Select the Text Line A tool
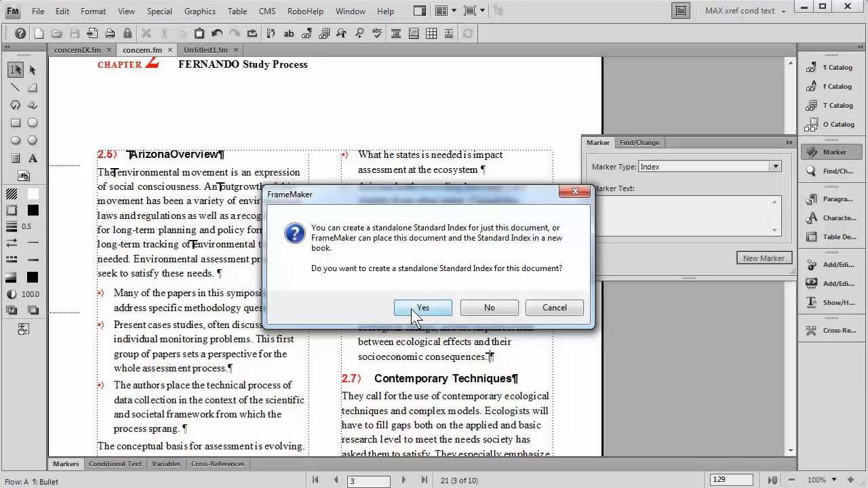The height and width of the screenshot is (488, 868). click(33, 158)
